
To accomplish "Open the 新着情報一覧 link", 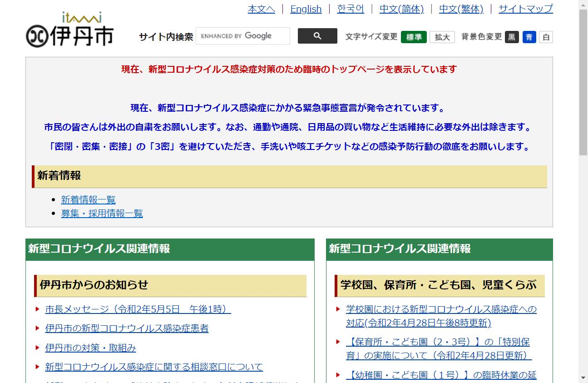I will (88, 199).
